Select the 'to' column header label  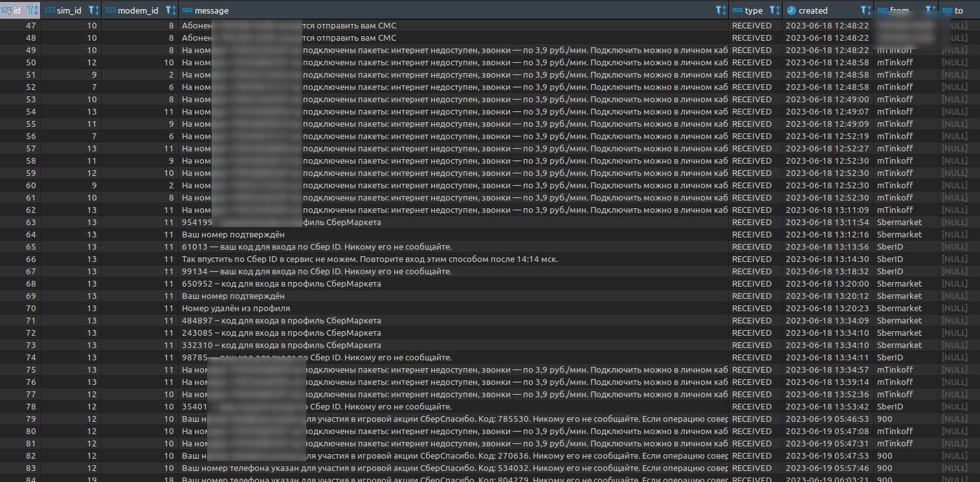click(x=959, y=10)
